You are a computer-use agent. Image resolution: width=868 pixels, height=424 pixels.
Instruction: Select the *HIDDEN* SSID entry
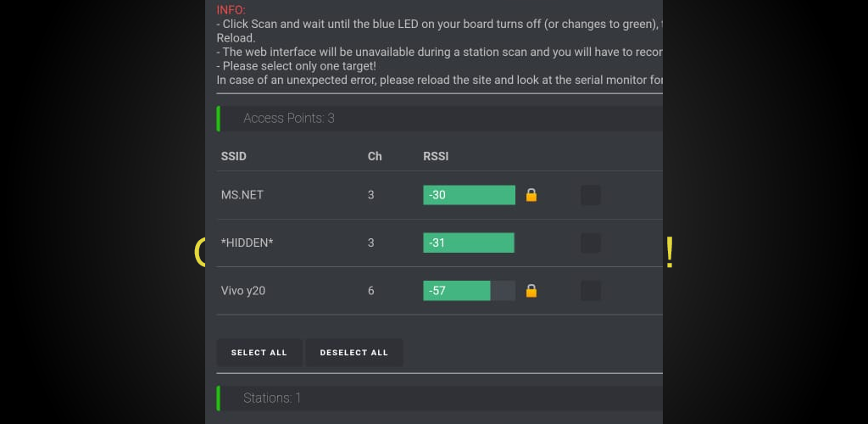click(247, 243)
